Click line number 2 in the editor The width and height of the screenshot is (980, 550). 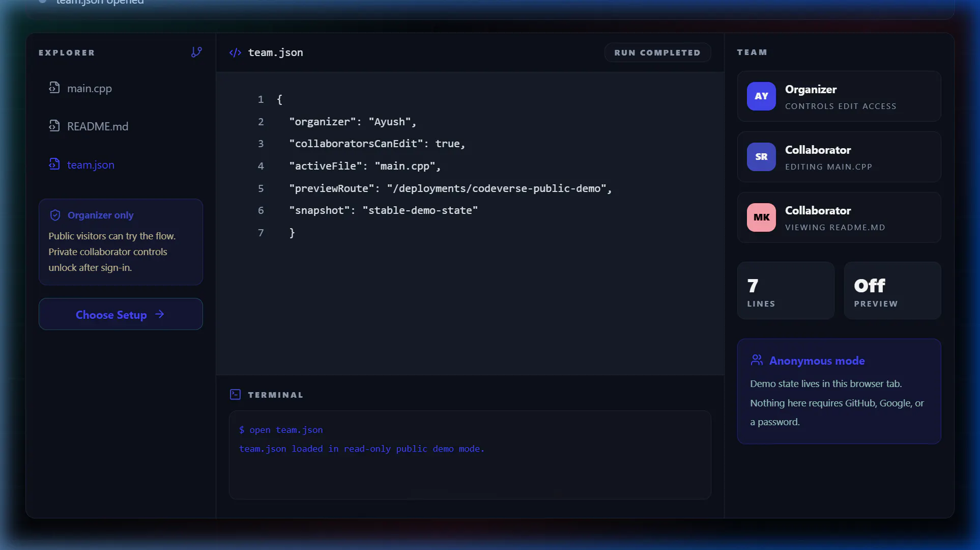[x=261, y=122]
